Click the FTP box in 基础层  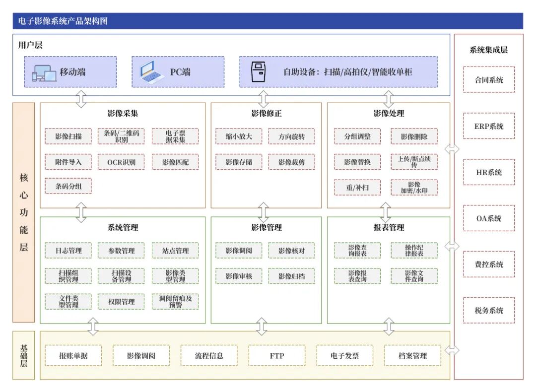click(x=277, y=356)
